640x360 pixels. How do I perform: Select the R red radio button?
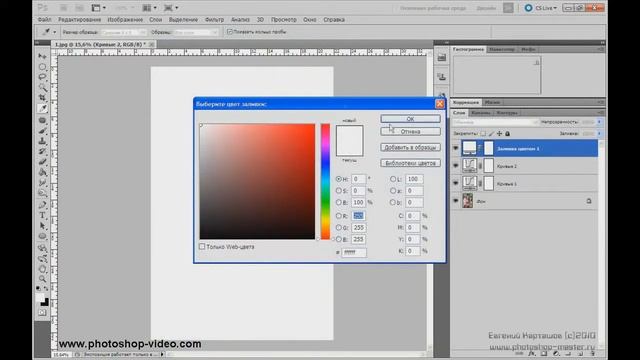[338, 216]
